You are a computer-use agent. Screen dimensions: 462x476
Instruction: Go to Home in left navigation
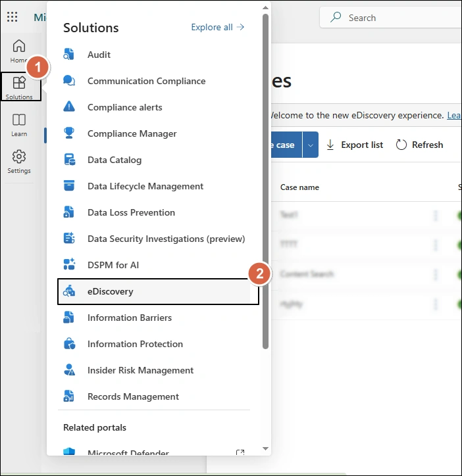coord(19,51)
